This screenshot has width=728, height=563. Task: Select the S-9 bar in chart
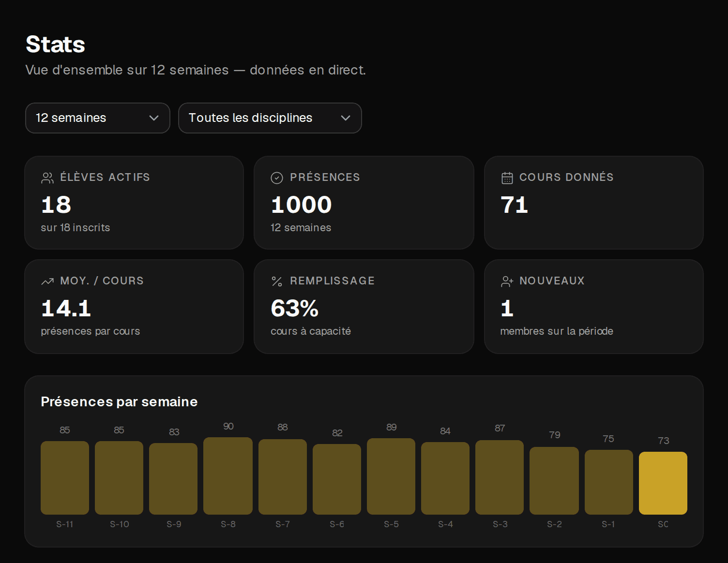173,478
